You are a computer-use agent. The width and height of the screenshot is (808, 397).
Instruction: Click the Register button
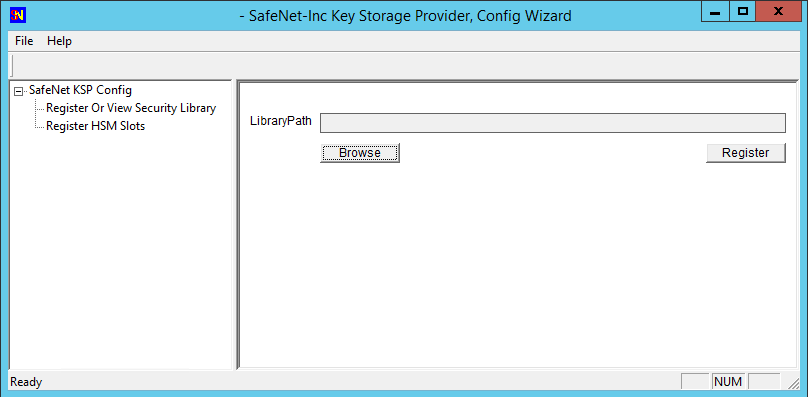pos(746,153)
